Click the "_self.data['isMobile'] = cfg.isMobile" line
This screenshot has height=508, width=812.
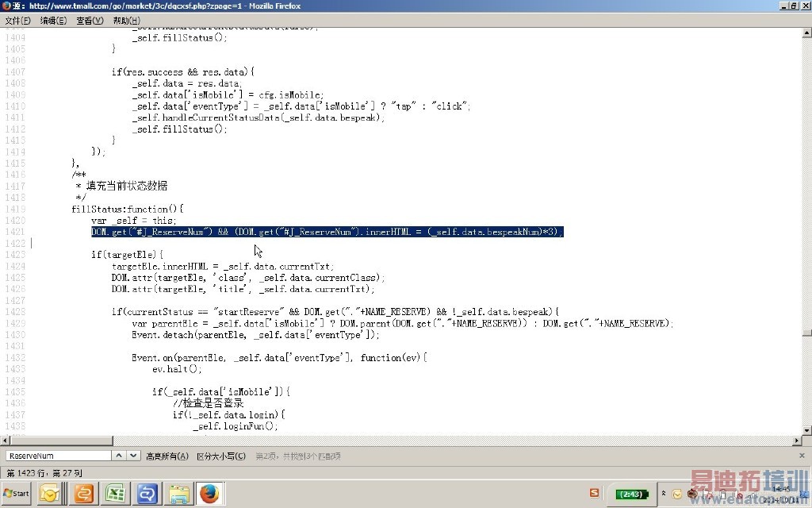(x=228, y=94)
